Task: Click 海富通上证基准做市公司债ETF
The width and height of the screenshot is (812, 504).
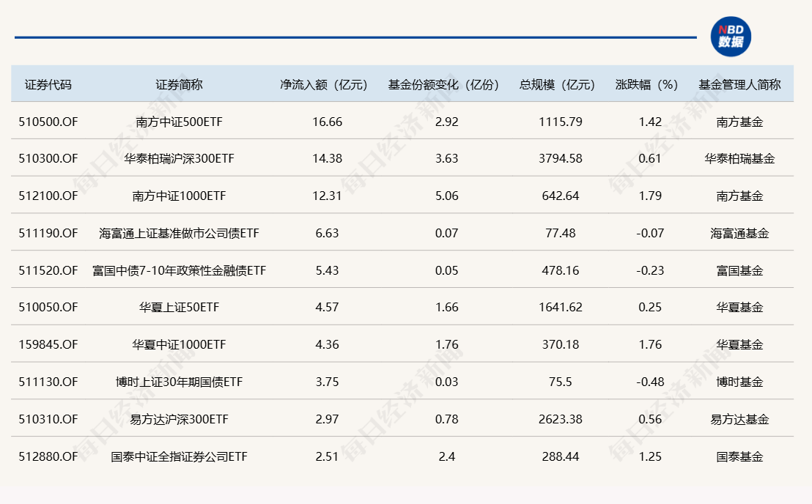Action: pos(179,234)
